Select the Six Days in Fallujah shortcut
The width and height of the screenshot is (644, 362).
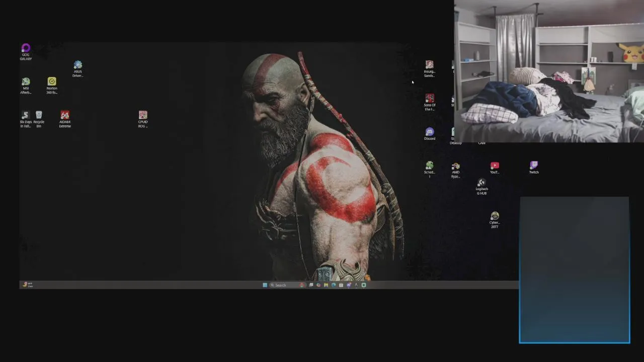point(26,119)
